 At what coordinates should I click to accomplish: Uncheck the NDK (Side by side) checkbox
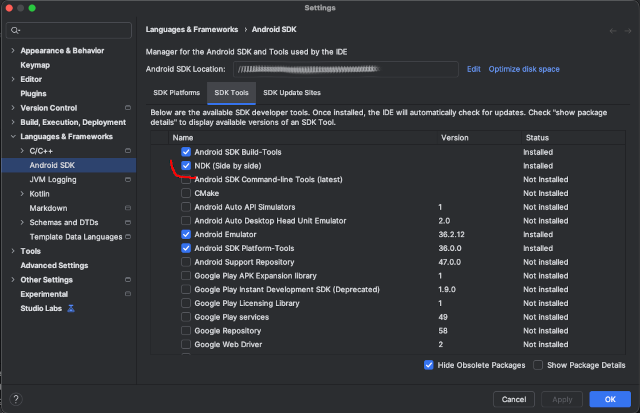click(186, 165)
